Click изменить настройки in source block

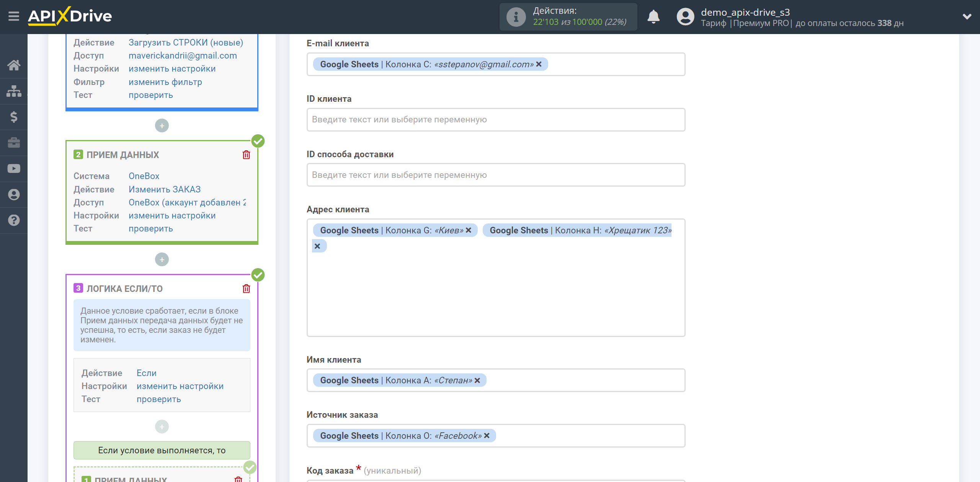(x=172, y=68)
